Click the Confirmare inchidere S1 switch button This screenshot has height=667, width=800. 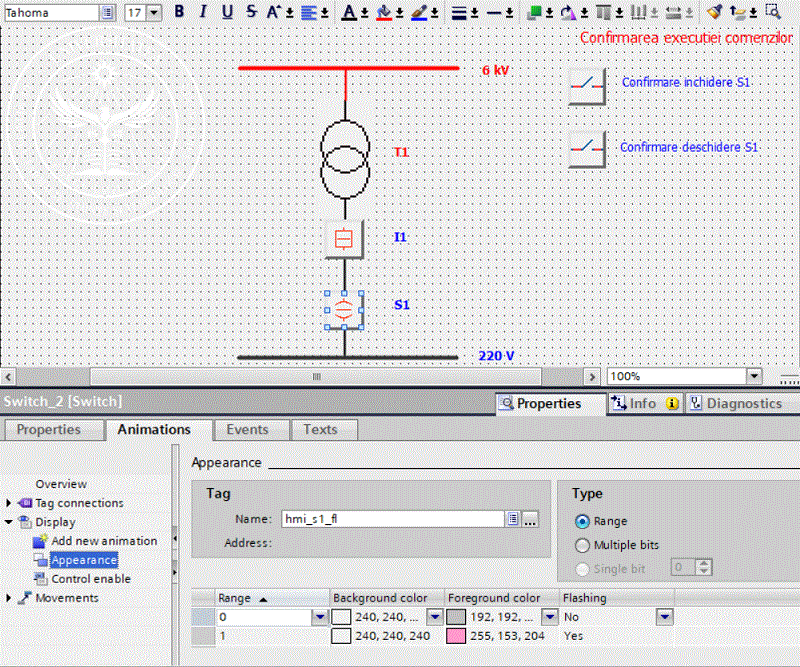click(587, 87)
